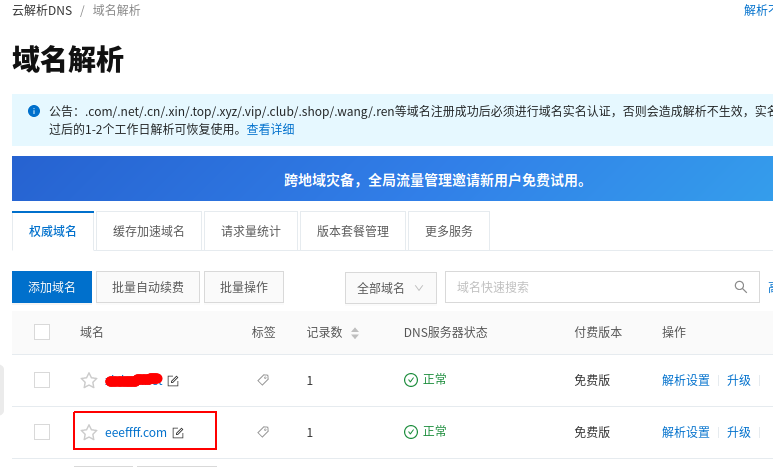Open the 更多服务 tab
This screenshot has height=467, width=773.
pyautogui.click(x=449, y=231)
